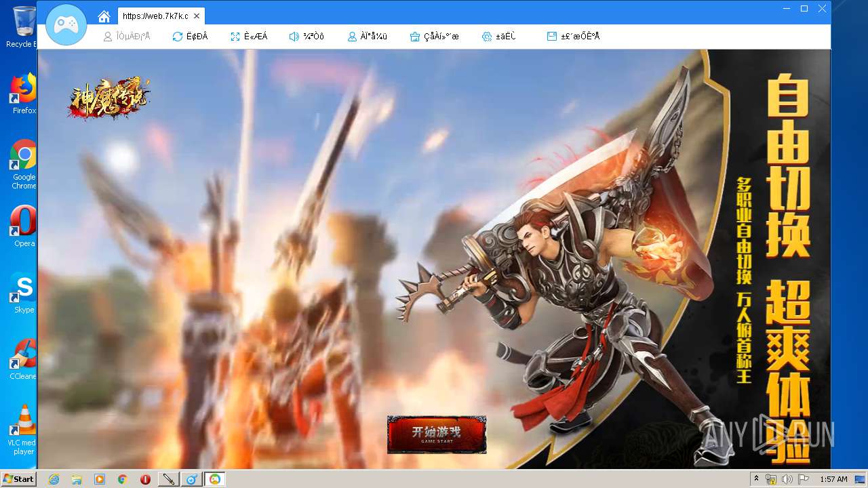
Task: Open Windows Media Player taskbar icon
Action: (100, 479)
